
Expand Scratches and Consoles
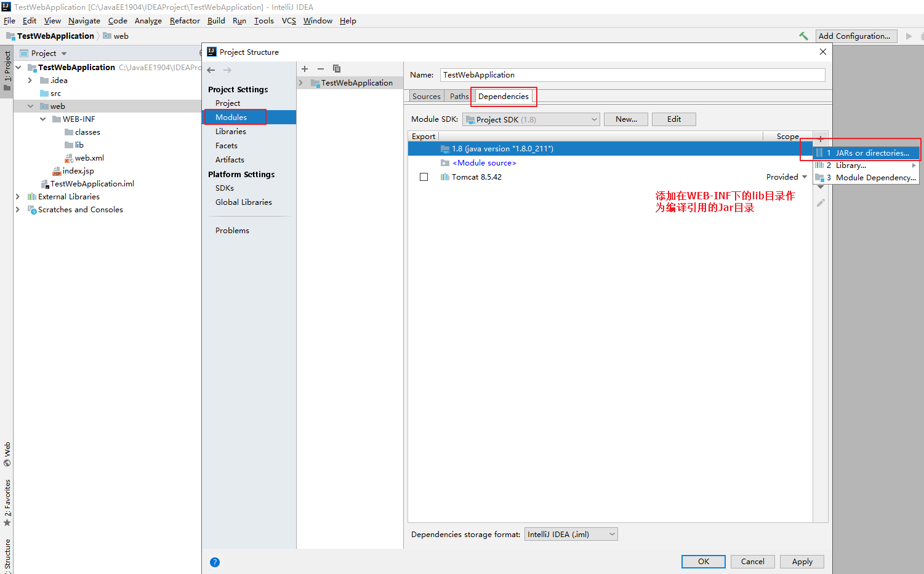[18, 210]
